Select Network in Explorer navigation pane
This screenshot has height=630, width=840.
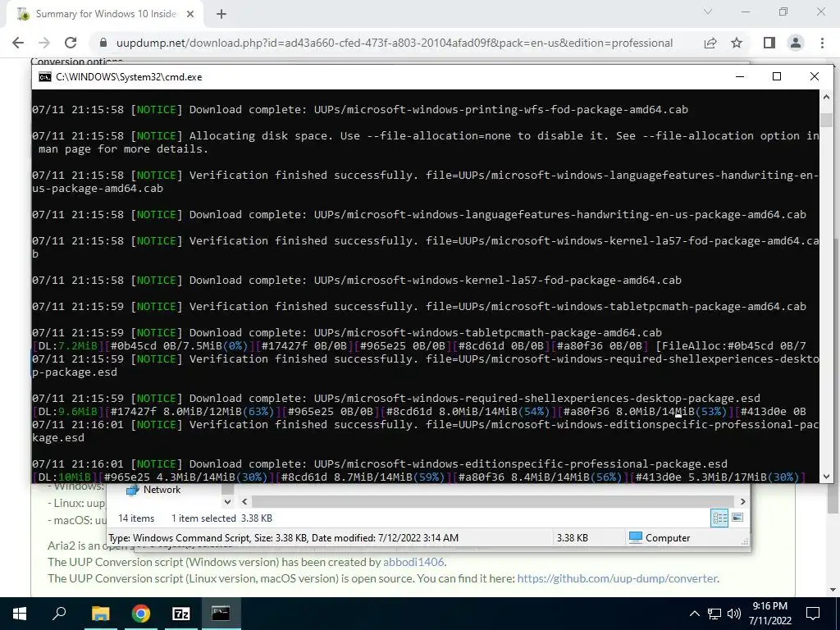click(162, 490)
